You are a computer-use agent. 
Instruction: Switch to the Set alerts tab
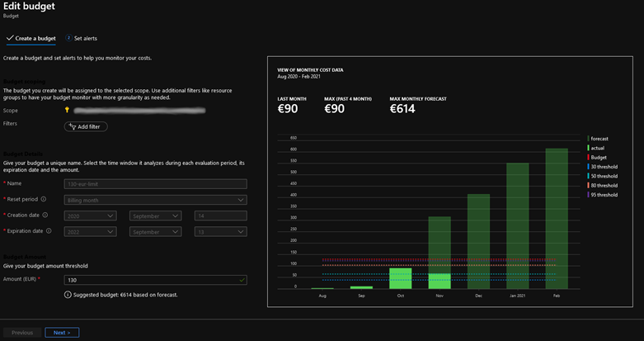82,38
